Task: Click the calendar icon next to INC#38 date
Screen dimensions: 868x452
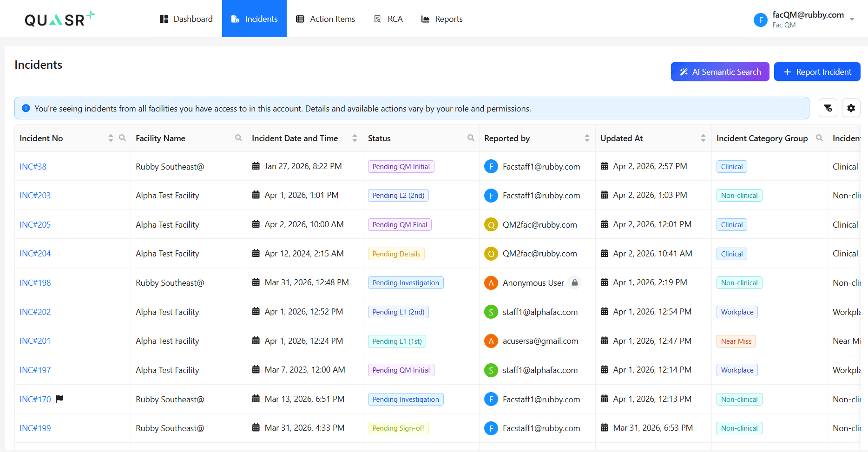Action: [256, 166]
